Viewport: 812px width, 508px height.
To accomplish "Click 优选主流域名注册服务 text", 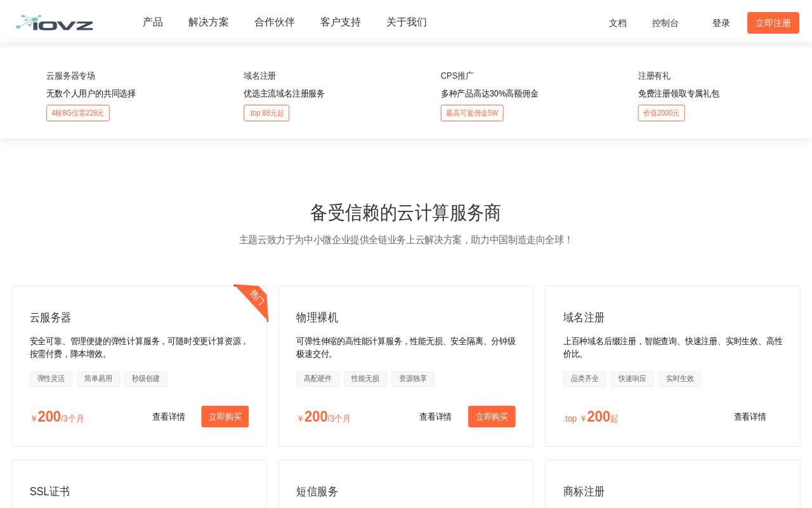I will (284, 93).
